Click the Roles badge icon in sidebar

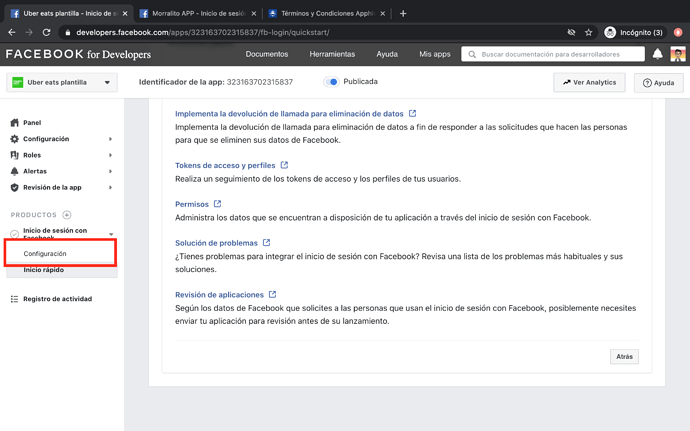(x=15, y=155)
